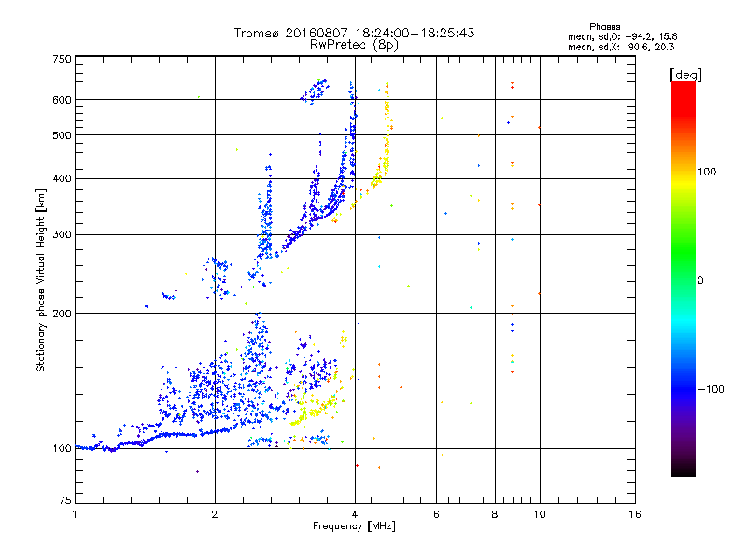Click the y-axis '500' tick label

(62, 135)
